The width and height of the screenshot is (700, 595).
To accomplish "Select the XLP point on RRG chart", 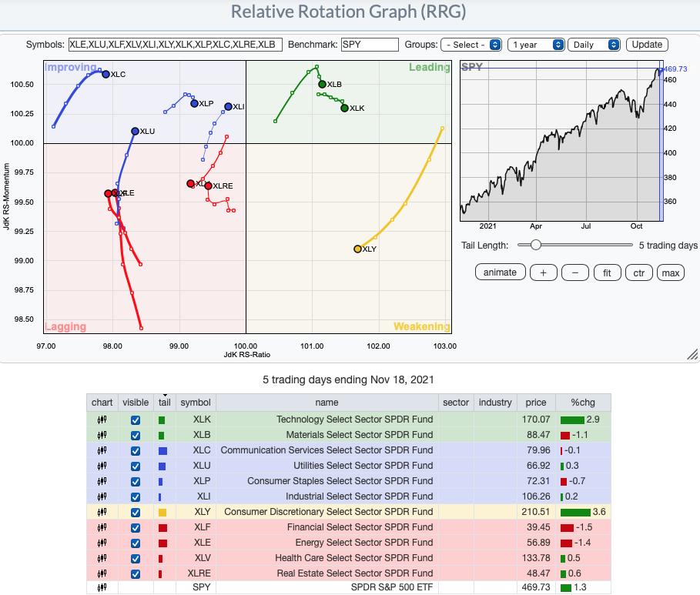I will (x=194, y=104).
